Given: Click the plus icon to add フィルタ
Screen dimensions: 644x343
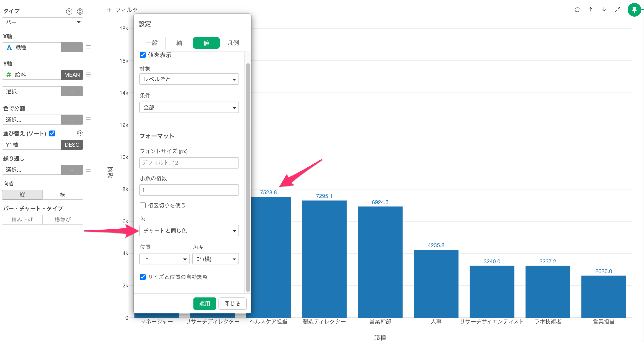Looking at the screenshot, I should coord(109,10).
